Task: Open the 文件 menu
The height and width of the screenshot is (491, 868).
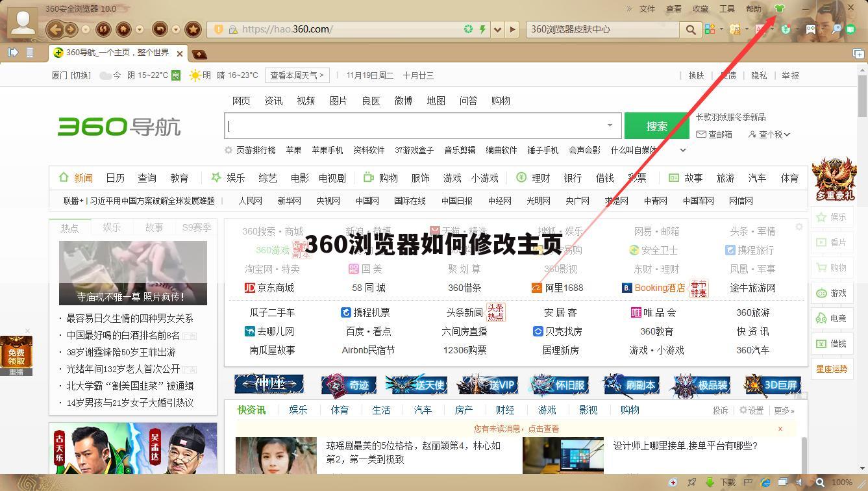Action: (x=647, y=8)
